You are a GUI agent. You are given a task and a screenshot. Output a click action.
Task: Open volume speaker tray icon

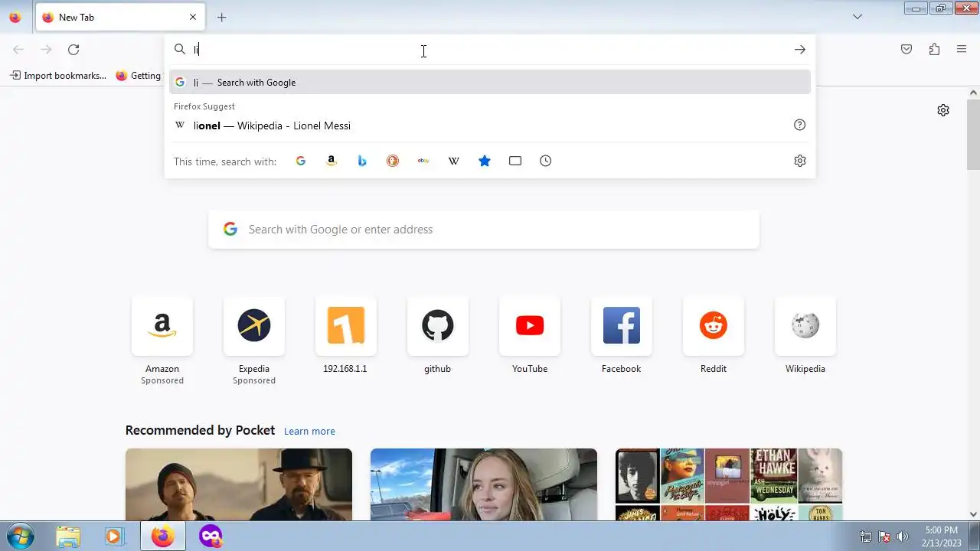903,536
